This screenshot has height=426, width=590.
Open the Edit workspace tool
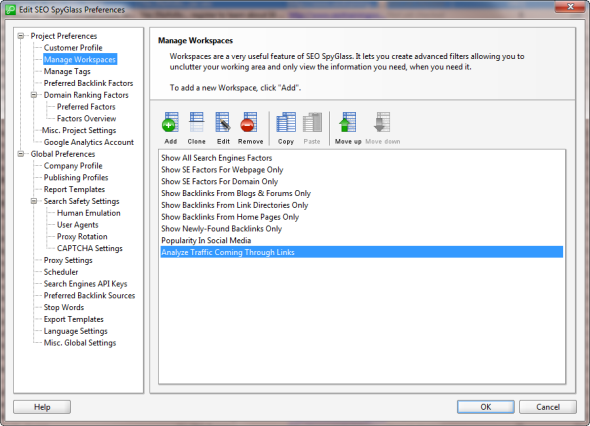click(223, 123)
